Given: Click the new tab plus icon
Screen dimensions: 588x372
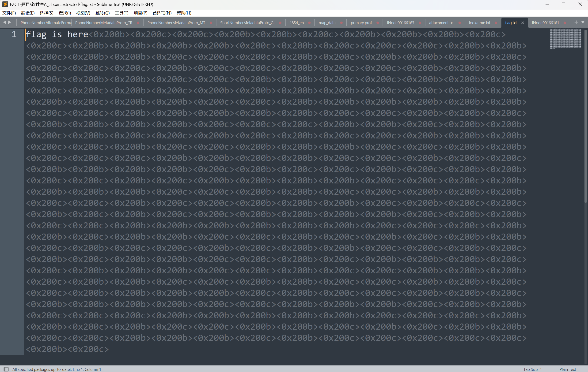Looking at the screenshot, I should (576, 22).
